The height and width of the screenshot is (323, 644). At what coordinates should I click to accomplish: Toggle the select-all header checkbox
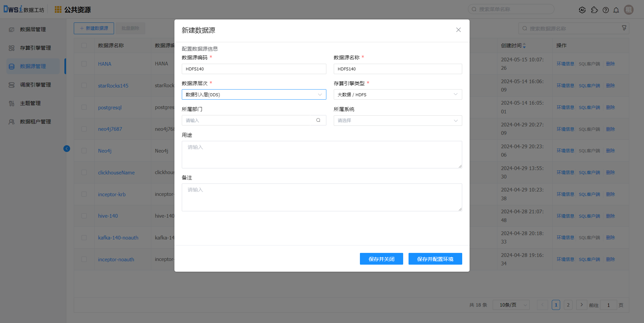pyautogui.click(x=84, y=46)
